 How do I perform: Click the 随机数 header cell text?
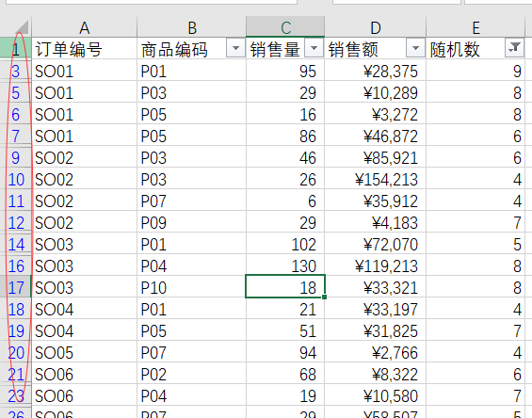(455, 49)
